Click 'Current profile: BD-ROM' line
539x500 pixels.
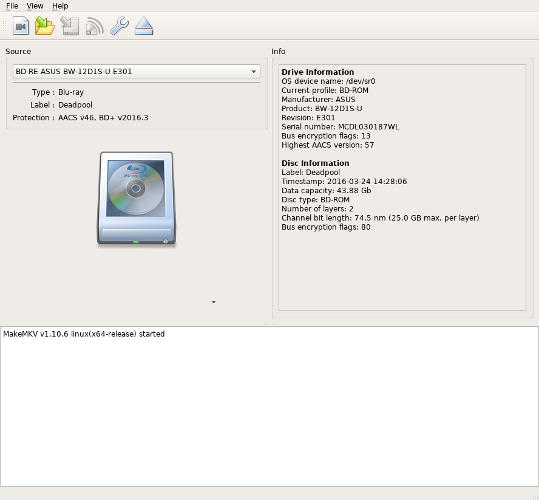pos(325,90)
